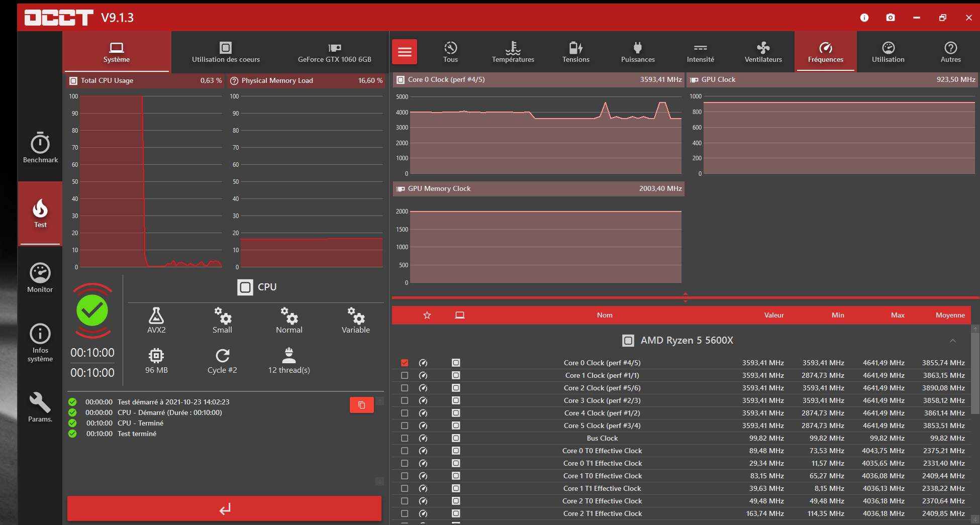Sort the table by the Nom column

pyautogui.click(x=605, y=316)
